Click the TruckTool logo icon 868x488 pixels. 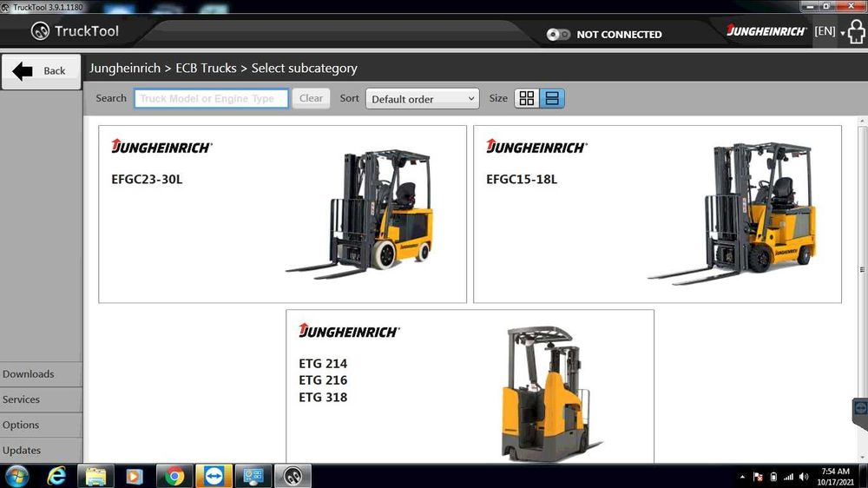click(40, 31)
